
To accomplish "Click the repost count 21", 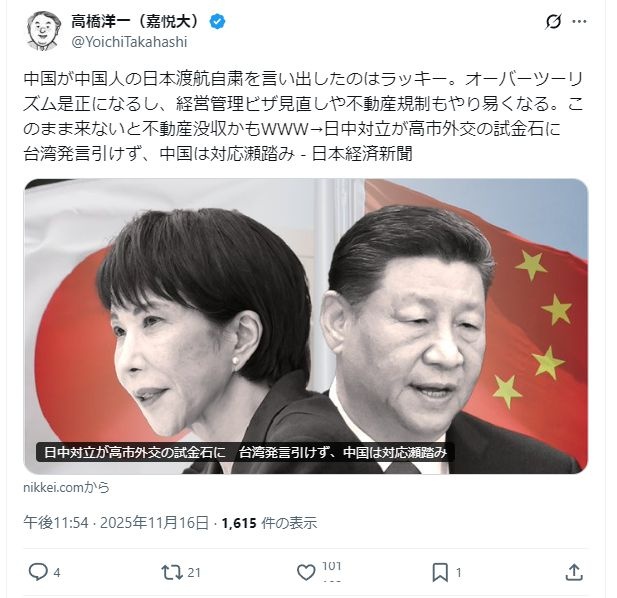I will click(x=194, y=572).
